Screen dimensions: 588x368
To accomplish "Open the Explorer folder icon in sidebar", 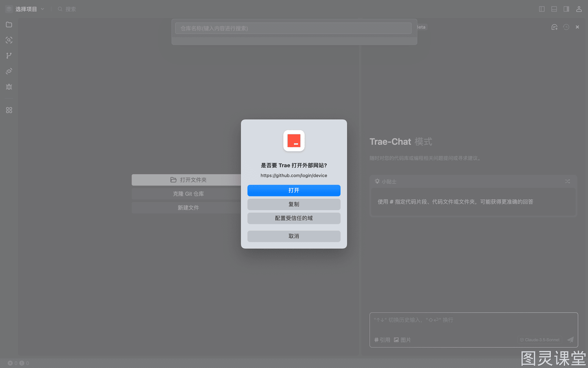I will tap(9, 25).
